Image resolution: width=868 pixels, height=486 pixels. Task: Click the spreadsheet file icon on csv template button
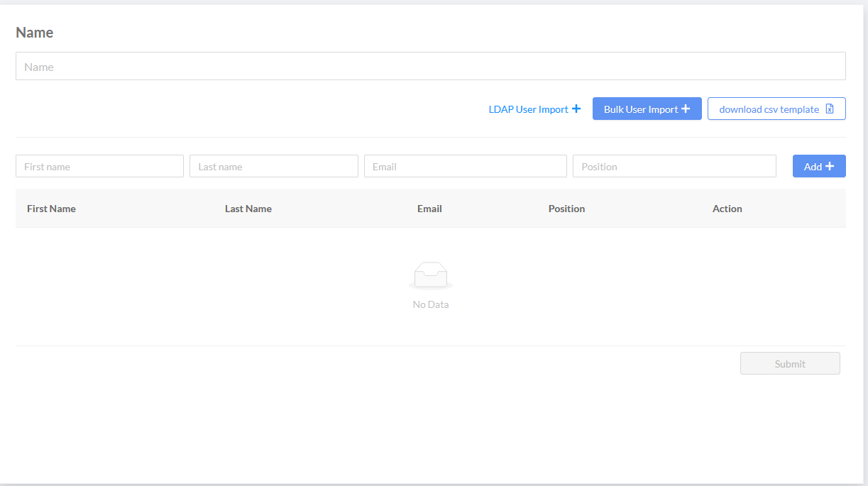pos(830,109)
